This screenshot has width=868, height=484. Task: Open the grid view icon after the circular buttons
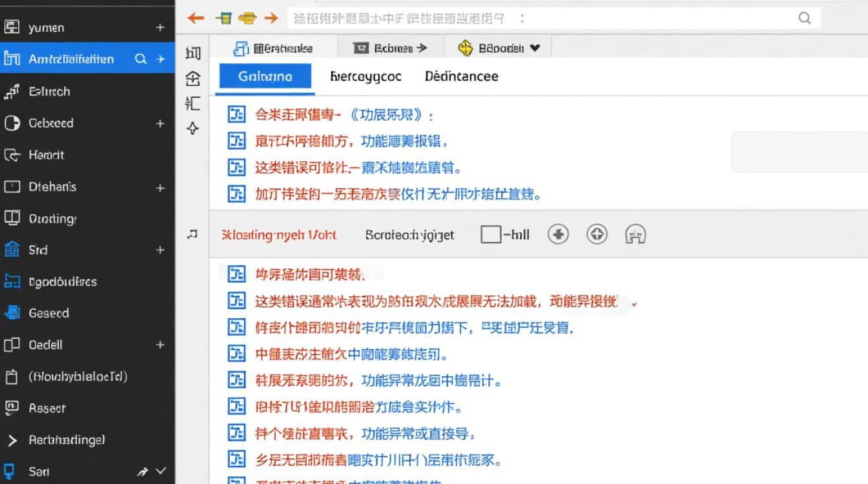(635, 235)
